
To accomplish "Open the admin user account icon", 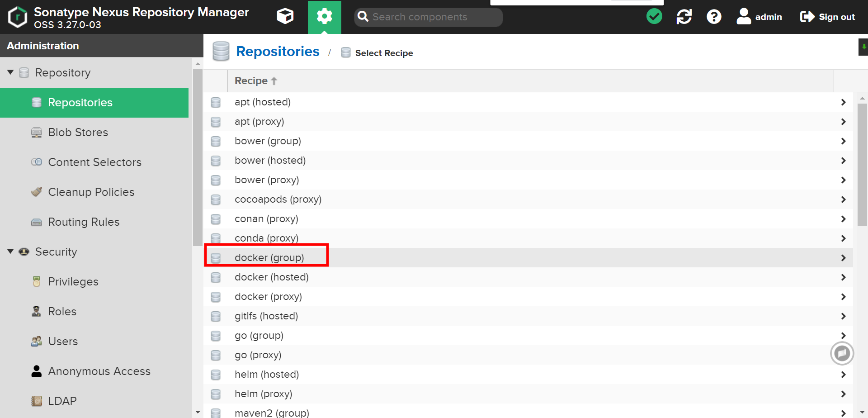I will tap(744, 16).
